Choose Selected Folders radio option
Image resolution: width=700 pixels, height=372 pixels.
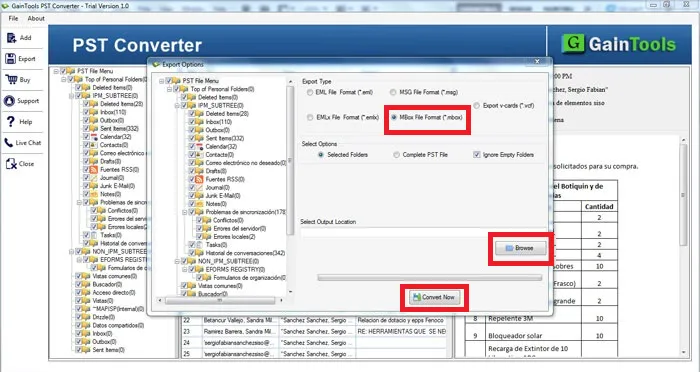coord(321,155)
